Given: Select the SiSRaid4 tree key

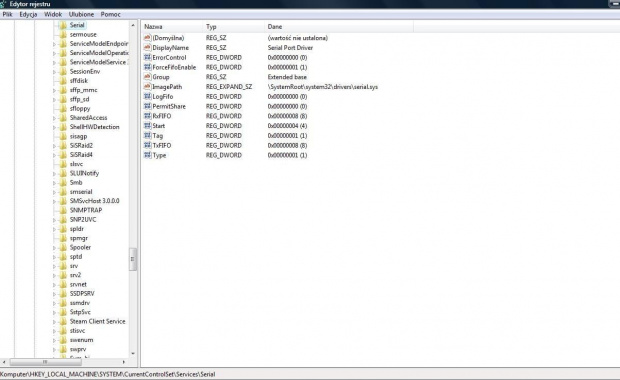Looking at the screenshot, I should point(81,155).
